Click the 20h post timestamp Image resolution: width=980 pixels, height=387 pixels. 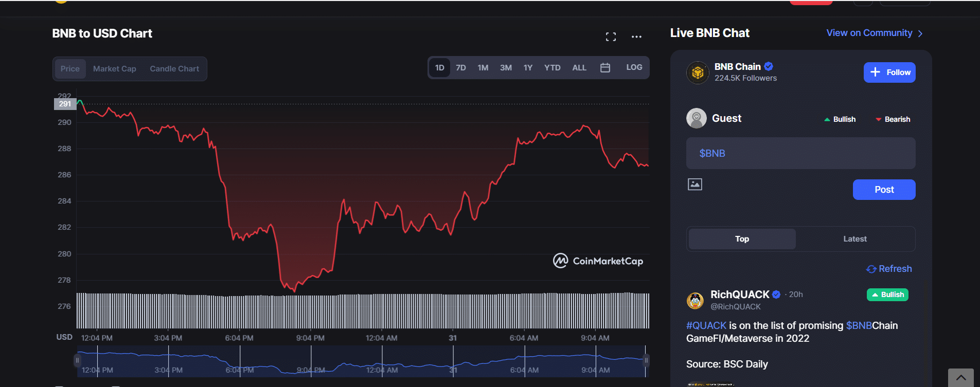click(x=796, y=294)
